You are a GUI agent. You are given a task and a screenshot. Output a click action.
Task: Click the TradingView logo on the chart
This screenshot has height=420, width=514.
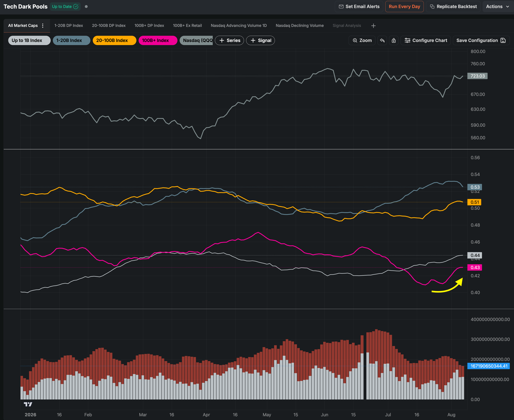pos(28,404)
